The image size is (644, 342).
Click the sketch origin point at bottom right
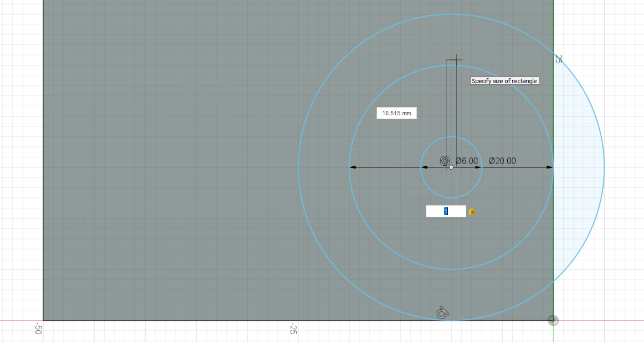pos(553,320)
